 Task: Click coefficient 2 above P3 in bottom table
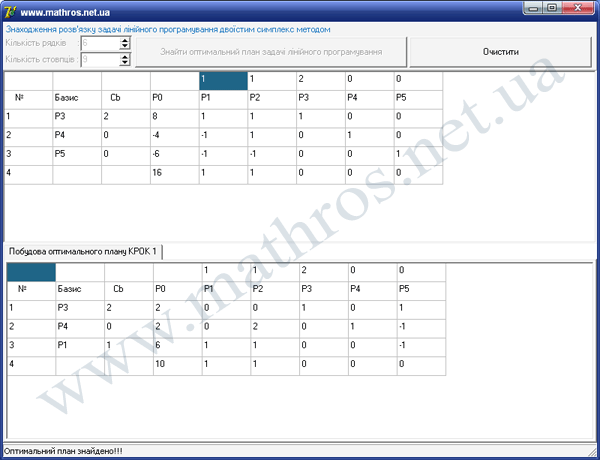[x=324, y=272]
